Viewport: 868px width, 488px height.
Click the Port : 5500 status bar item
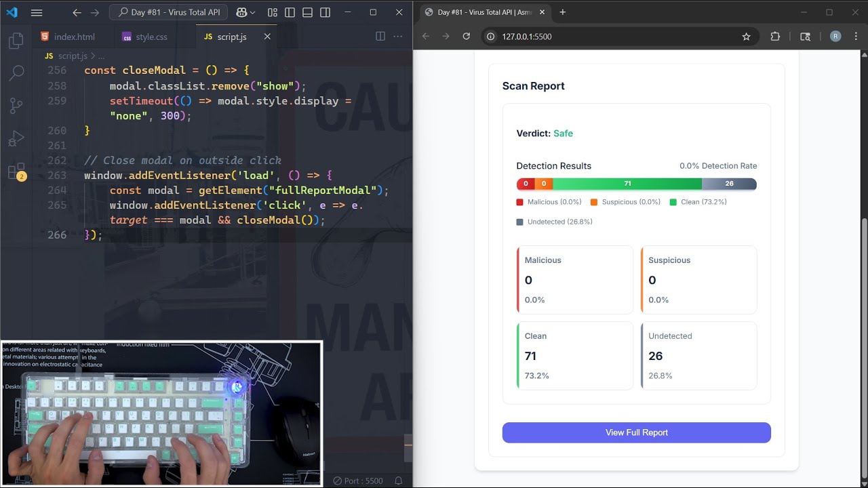pos(358,481)
